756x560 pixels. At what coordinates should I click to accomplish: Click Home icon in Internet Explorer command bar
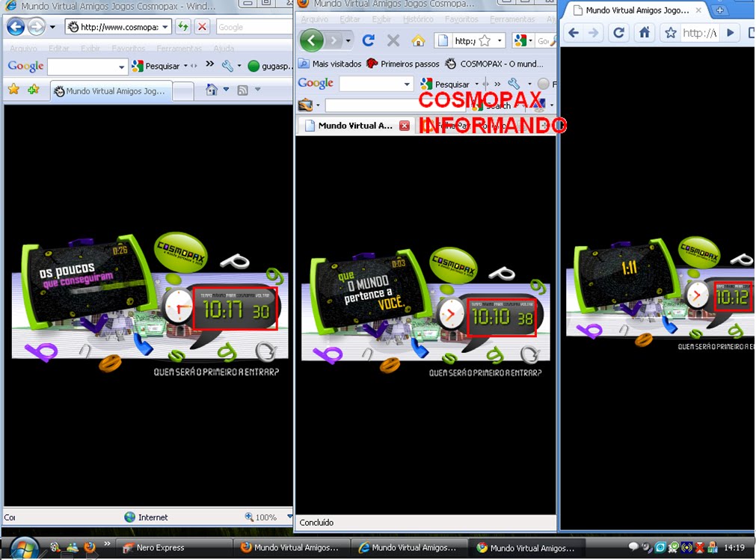point(211,89)
